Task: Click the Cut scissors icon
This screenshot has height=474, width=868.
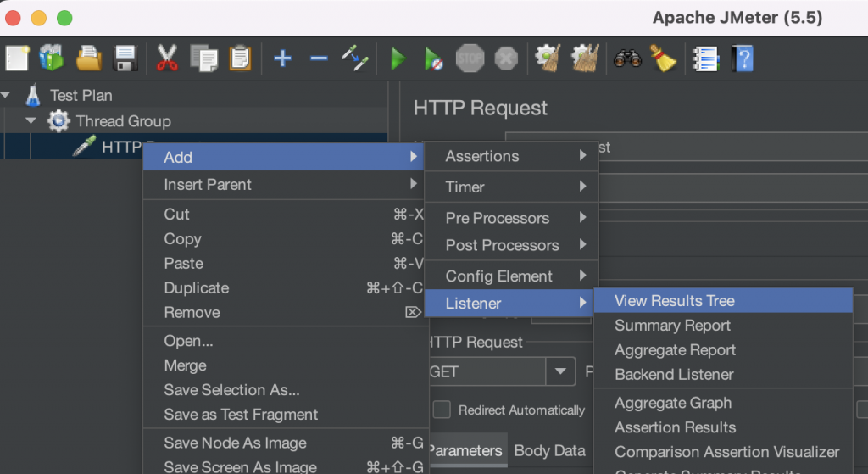Action: (167, 59)
